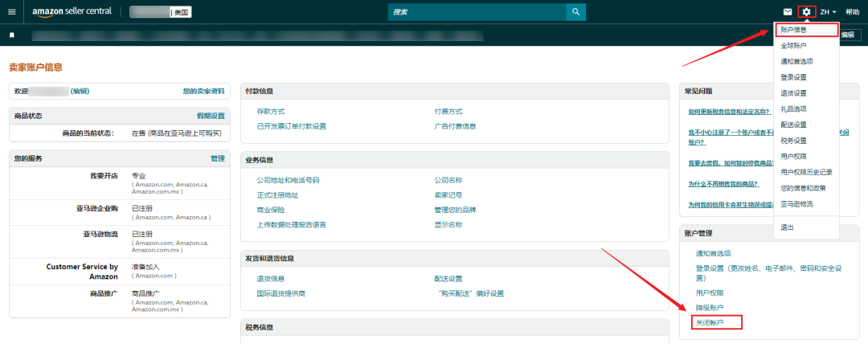Viewport: 868px width, 344px height.
Task: Open 降级账户 in 账户管理
Action: pos(710,308)
